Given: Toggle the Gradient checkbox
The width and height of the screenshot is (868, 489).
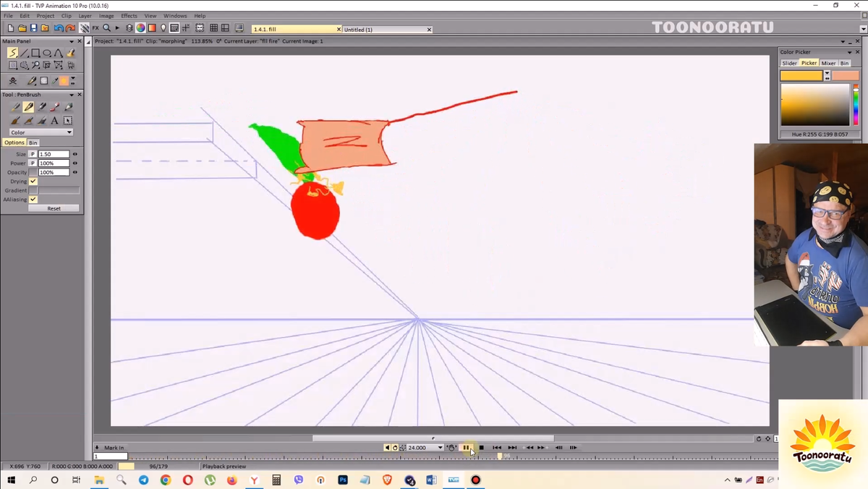Looking at the screenshot, I should point(33,190).
